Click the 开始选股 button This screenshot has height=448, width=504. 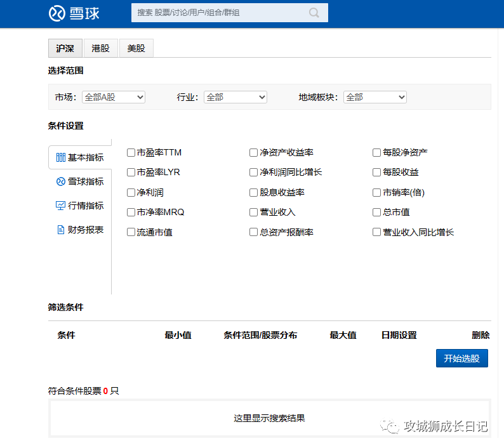(x=461, y=358)
